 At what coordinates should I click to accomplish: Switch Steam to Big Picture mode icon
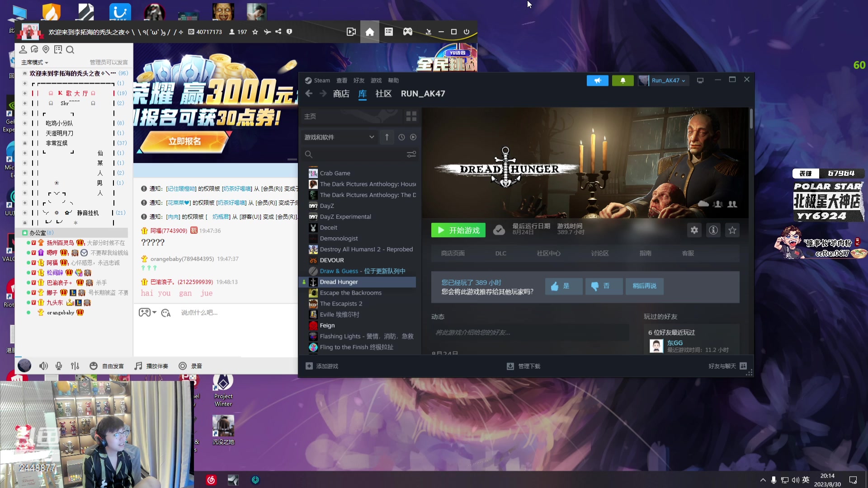point(700,80)
